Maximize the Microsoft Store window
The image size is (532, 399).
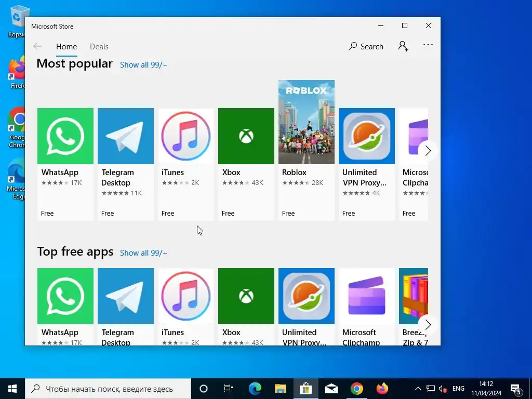(x=404, y=25)
